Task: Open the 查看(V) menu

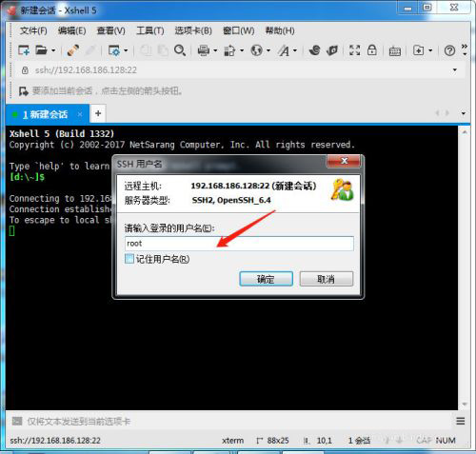Action: (x=110, y=30)
